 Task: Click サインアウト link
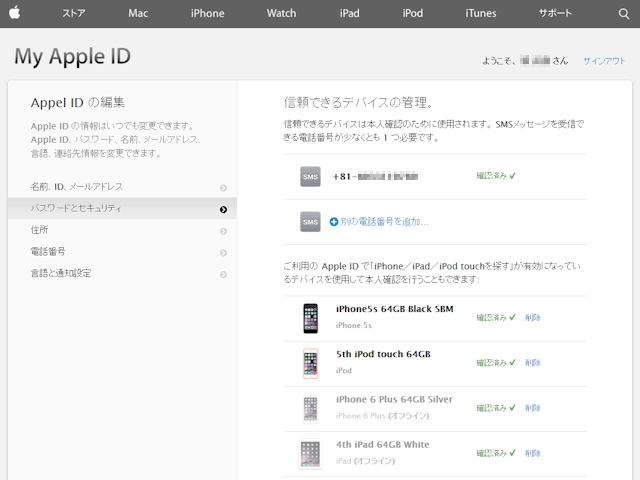(x=604, y=61)
